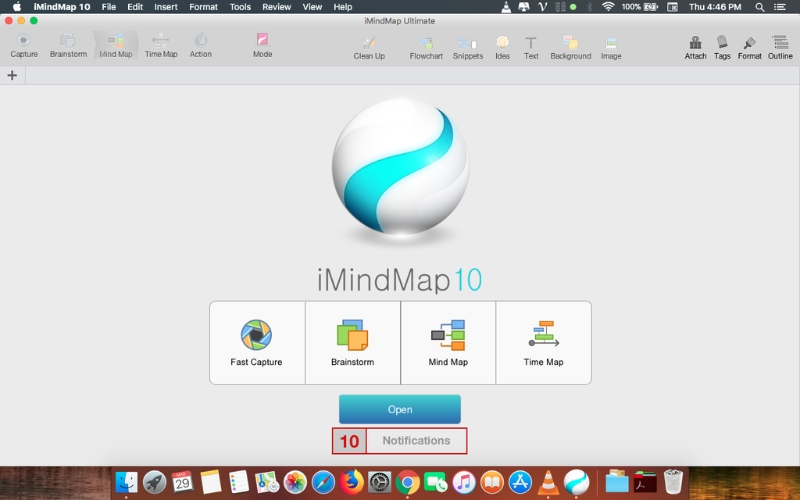Click the date and time display
This screenshot has height=500, width=800.
click(x=715, y=7)
